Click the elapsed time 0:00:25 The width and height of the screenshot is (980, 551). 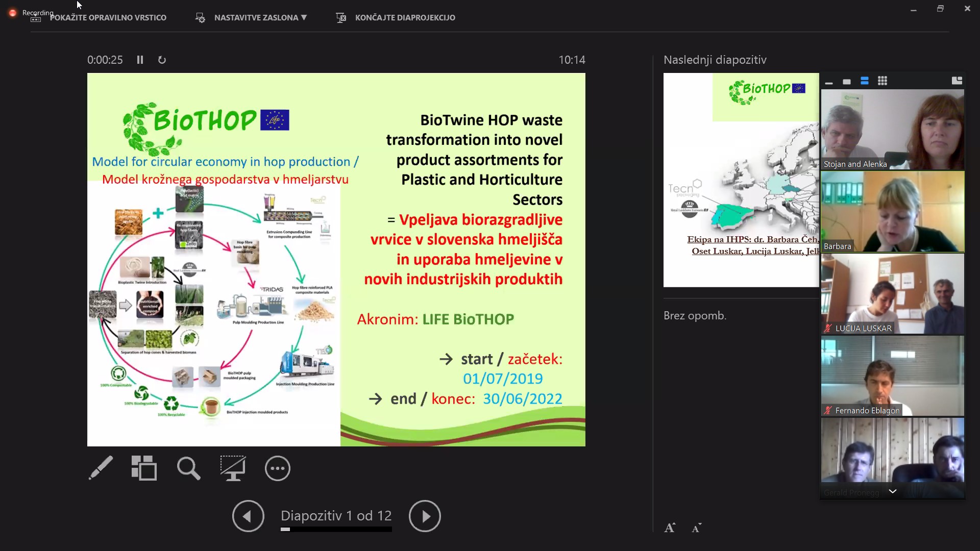(105, 60)
